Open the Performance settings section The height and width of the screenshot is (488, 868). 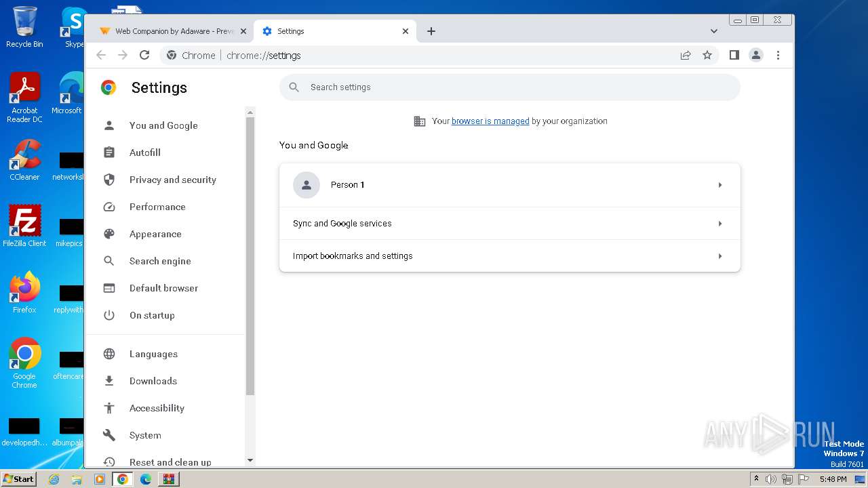[157, 207]
